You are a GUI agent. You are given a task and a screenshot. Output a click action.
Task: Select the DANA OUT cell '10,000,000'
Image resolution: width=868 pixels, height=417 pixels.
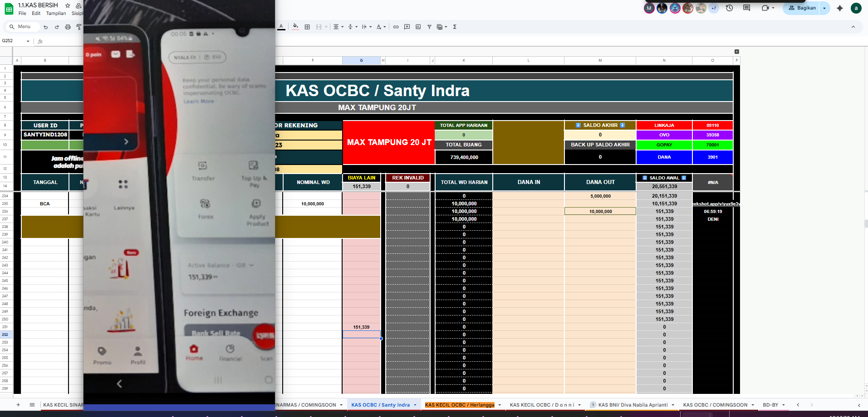point(600,212)
